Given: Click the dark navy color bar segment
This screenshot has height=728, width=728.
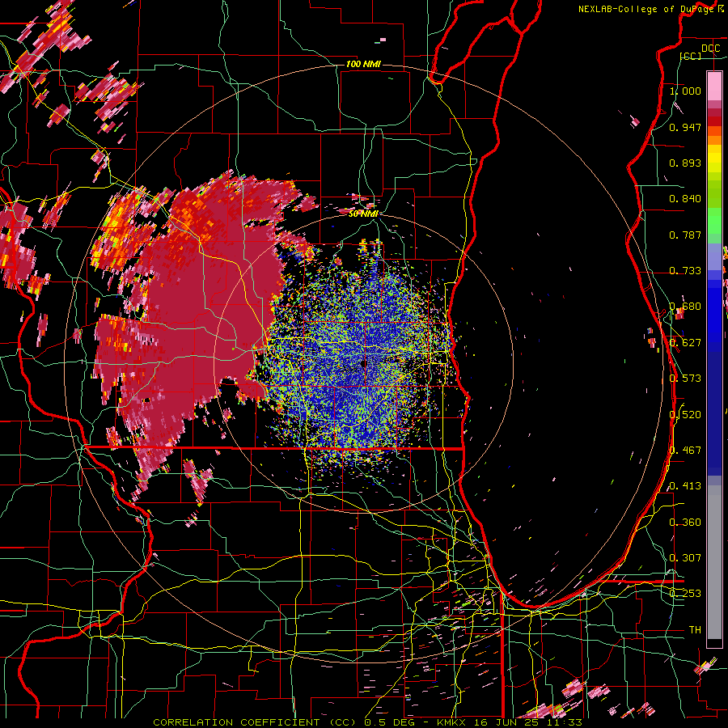Looking at the screenshot, I should [x=714, y=408].
